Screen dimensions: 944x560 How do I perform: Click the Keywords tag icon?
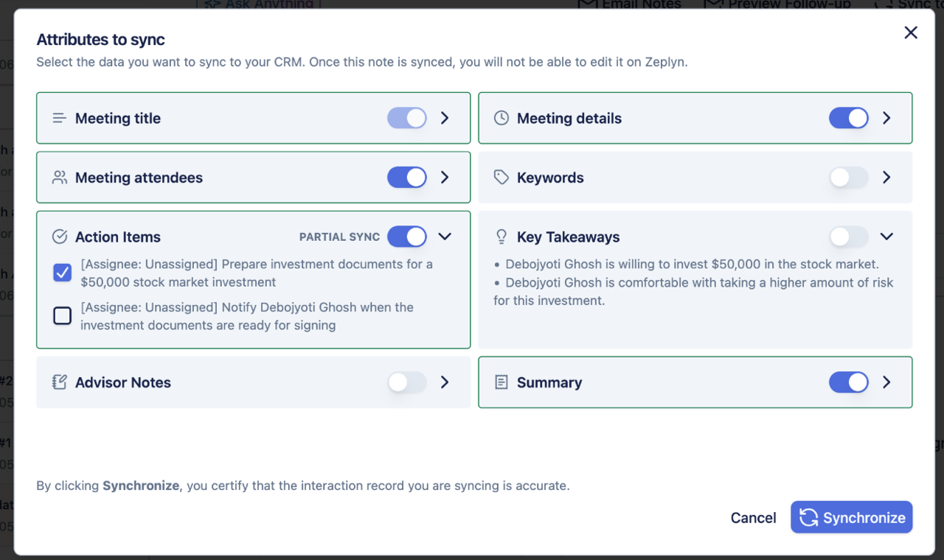coord(502,178)
